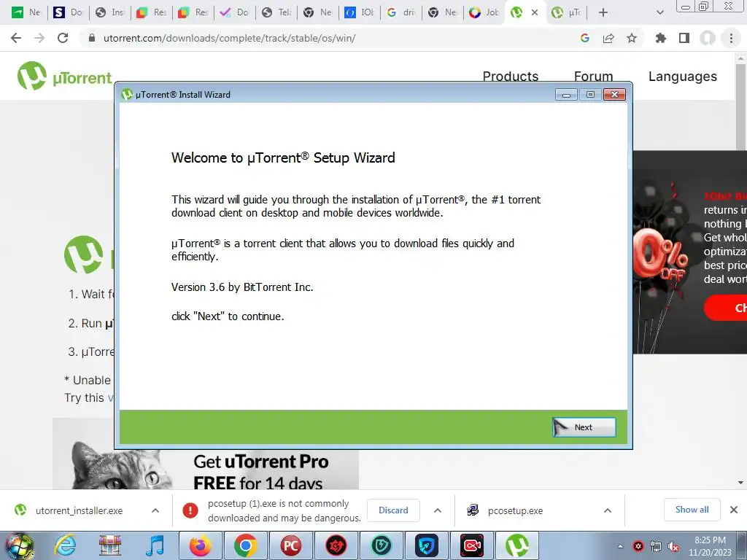Click the network icon in the system tray
The width and height of the screenshot is (747, 560).
coord(656,546)
